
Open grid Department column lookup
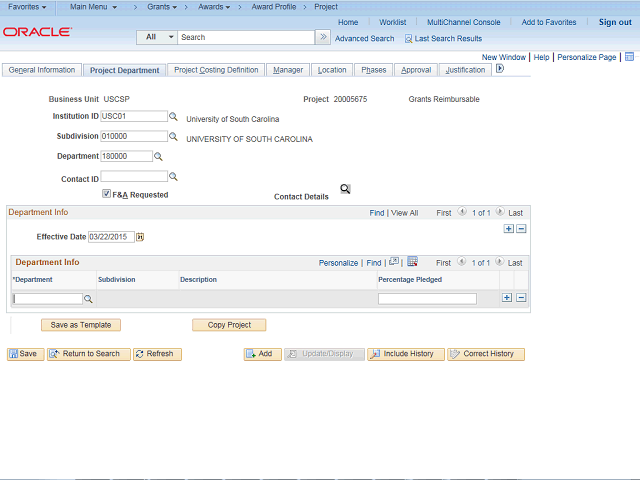pyautogui.click(x=88, y=299)
